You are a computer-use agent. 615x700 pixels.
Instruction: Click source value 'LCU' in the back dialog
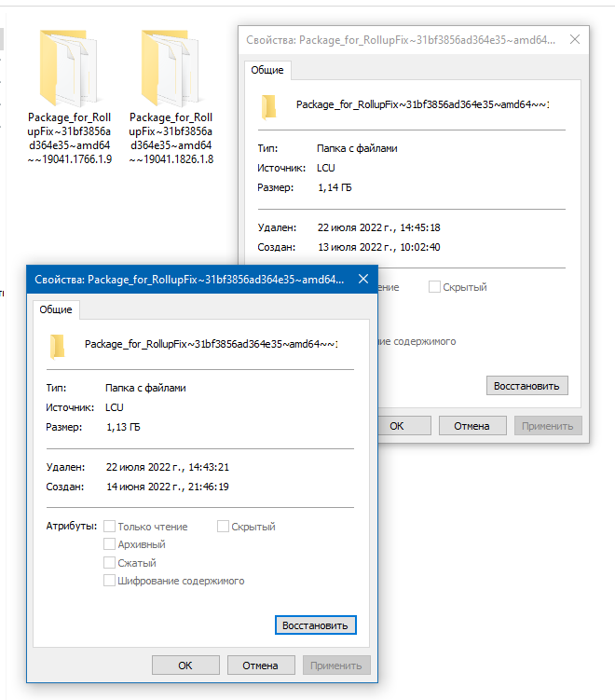326,169
